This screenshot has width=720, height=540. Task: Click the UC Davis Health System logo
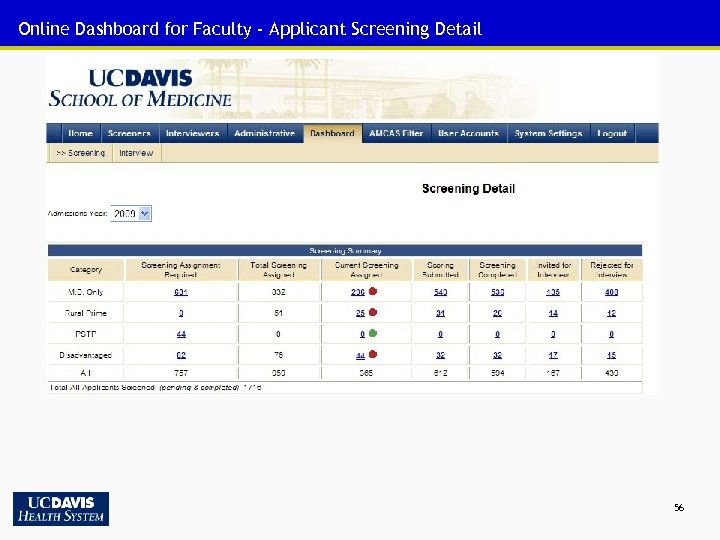point(61,509)
